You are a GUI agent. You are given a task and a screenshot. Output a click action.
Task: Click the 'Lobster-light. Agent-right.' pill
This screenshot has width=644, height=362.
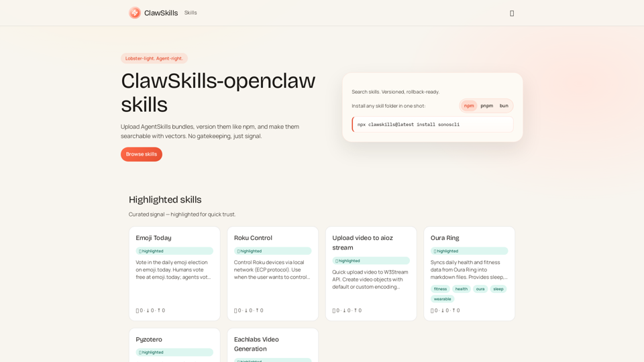coord(154,58)
